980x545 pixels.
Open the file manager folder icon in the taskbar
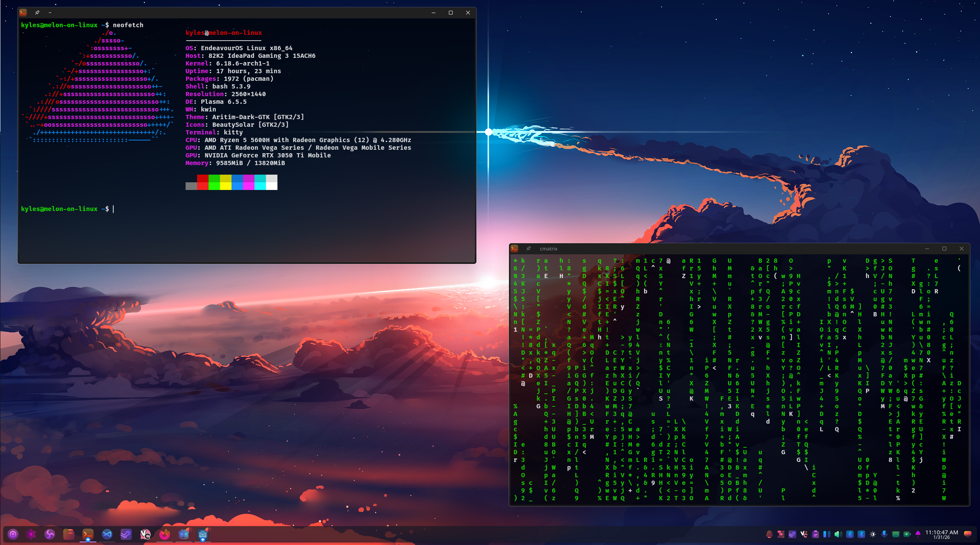69,534
